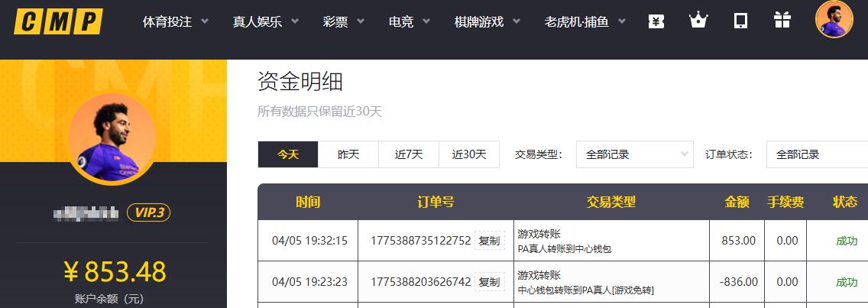The height and width of the screenshot is (308, 868).
Task: Open the yen coupon ticket icon
Action: point(656,21)
